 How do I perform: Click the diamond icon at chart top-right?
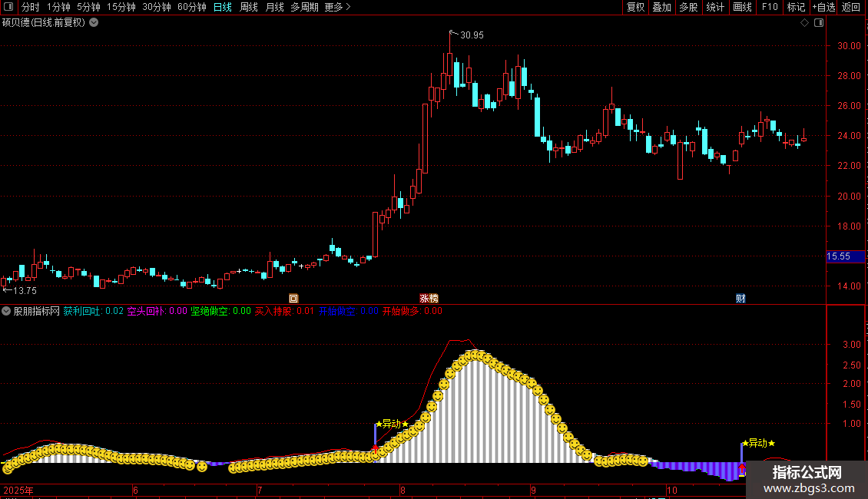[x=805, y=23]
